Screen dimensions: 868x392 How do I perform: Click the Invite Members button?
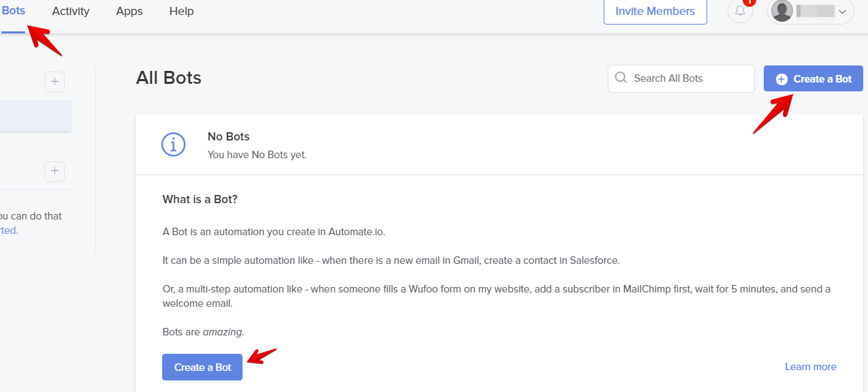pyautogui.click(x=655, y=12)
